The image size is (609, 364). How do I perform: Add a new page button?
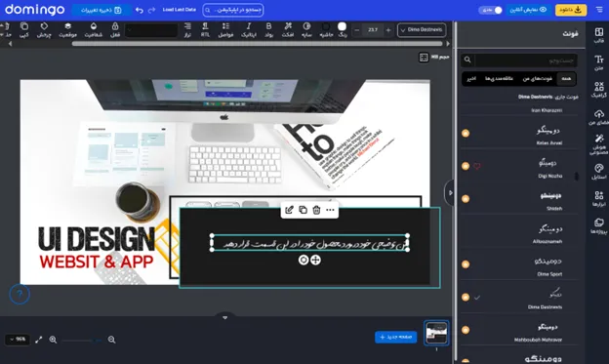396,337
